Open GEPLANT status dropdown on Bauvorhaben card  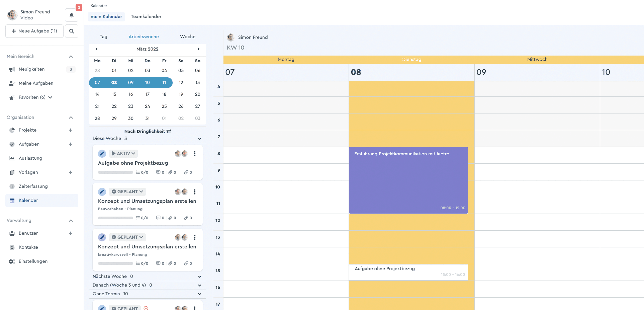(x=127, y=191)
